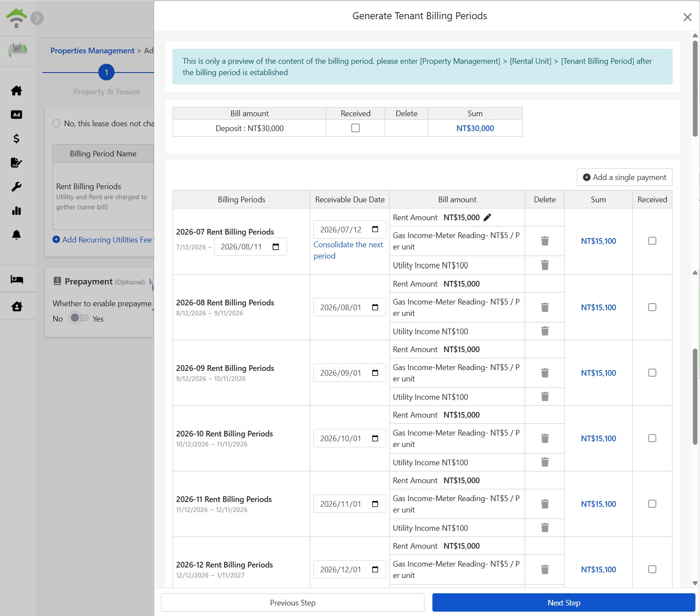
Task: Toggle the prepayment No/Yes switch
Action: point(79,318)
